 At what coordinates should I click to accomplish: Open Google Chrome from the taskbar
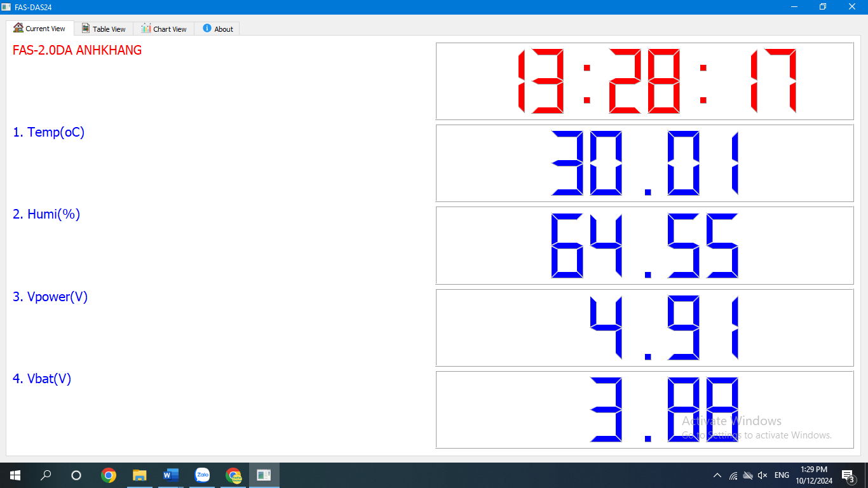pyautogui.click(x=109, y=475)
